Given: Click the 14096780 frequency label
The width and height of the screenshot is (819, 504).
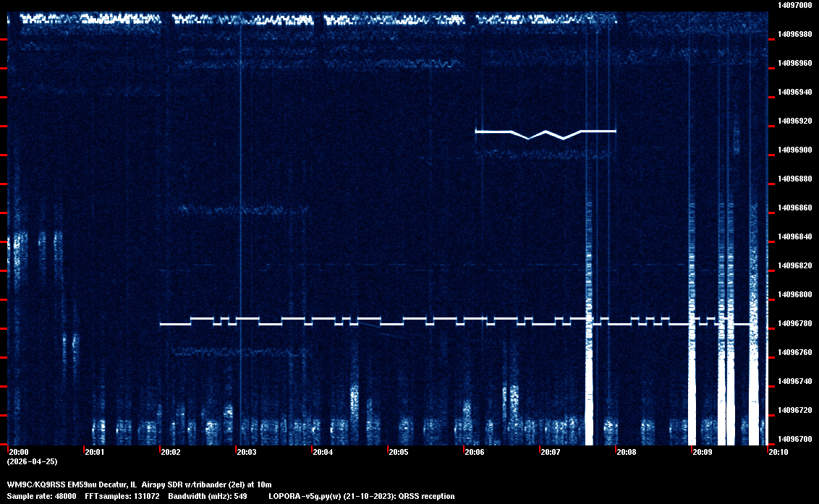Looking at the screenshot, I should [x=794, y=323].
